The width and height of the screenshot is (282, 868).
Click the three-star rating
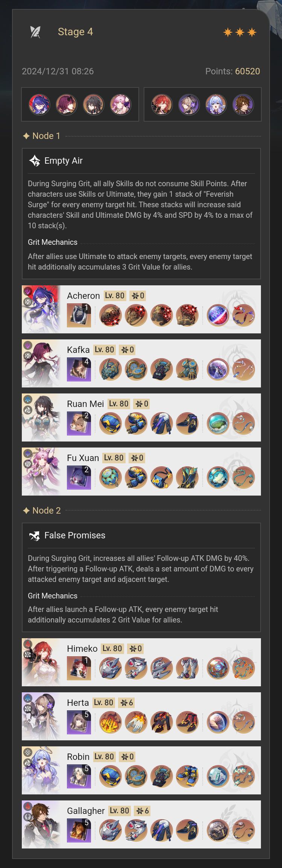[240, 32]
